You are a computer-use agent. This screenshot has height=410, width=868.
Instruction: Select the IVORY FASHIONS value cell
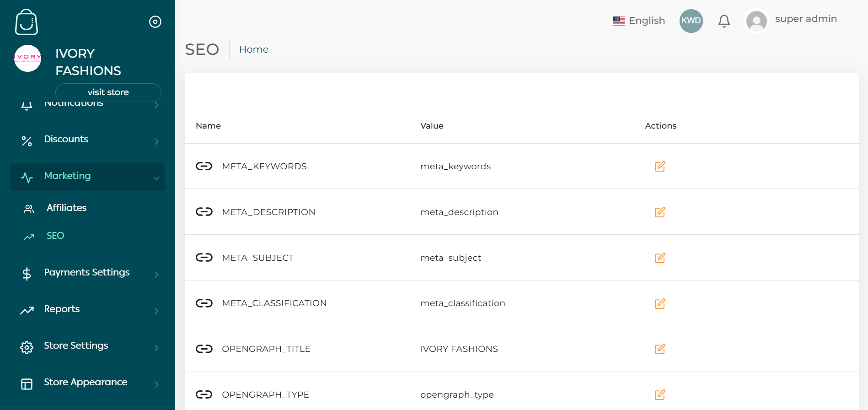click(x=459, y=349)
